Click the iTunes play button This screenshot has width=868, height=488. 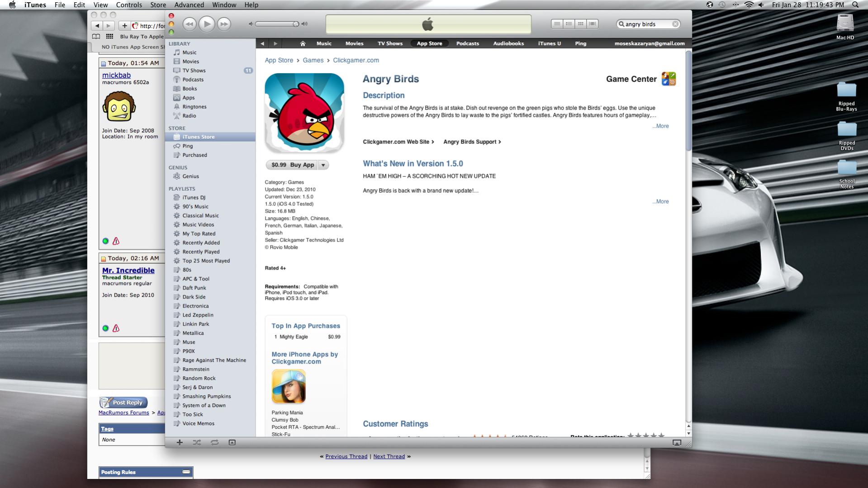click(207, 24)
